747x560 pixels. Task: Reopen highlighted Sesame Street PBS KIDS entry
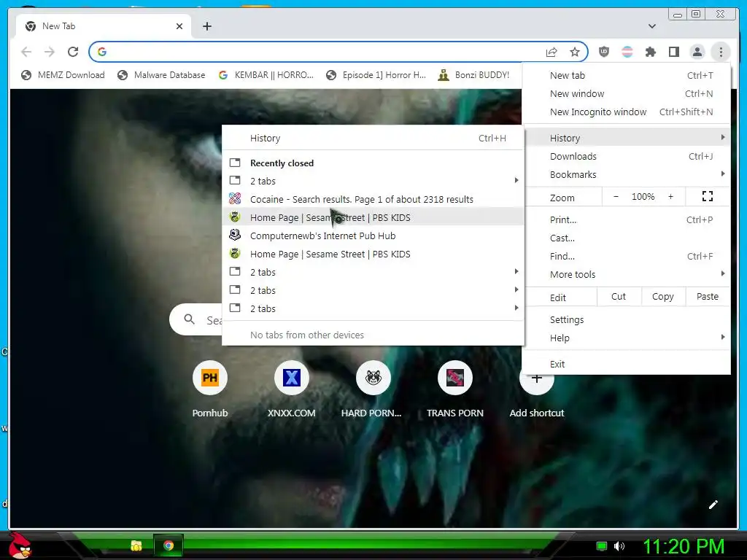(x=373, y=217)
